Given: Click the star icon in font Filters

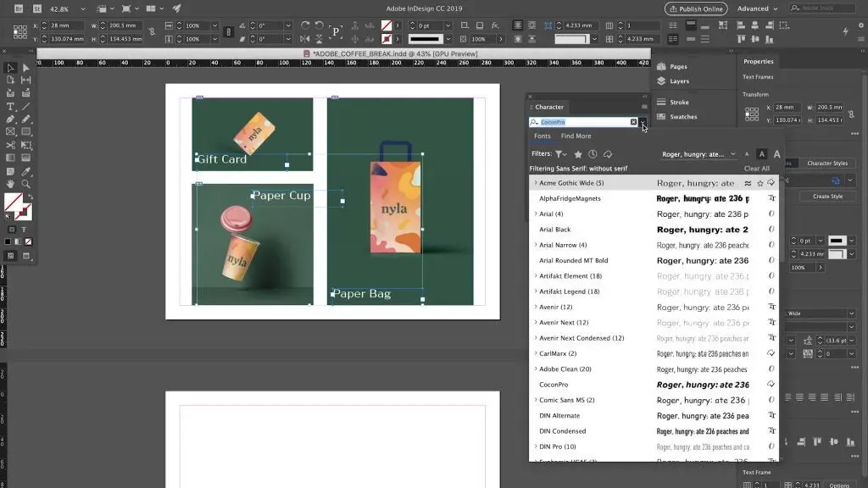Looking at the screenshot, I should [579, 155].
